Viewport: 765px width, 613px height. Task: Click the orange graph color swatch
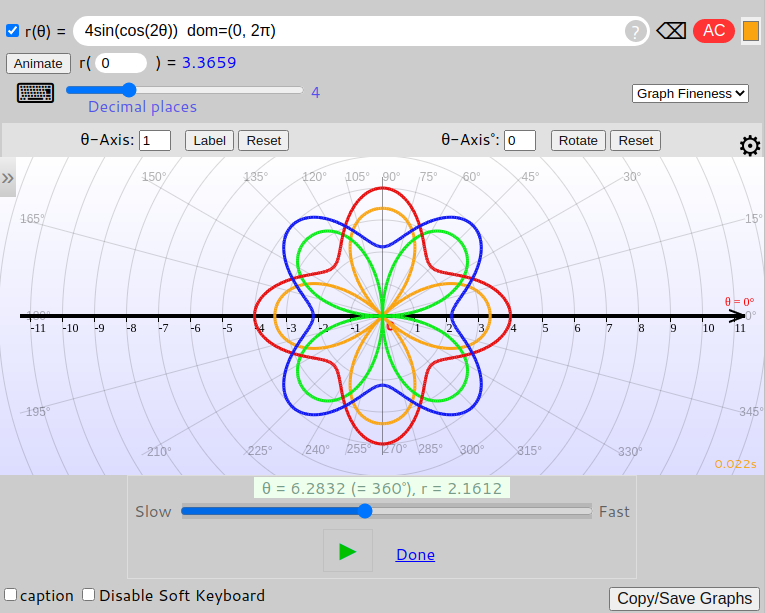[751, 31]
